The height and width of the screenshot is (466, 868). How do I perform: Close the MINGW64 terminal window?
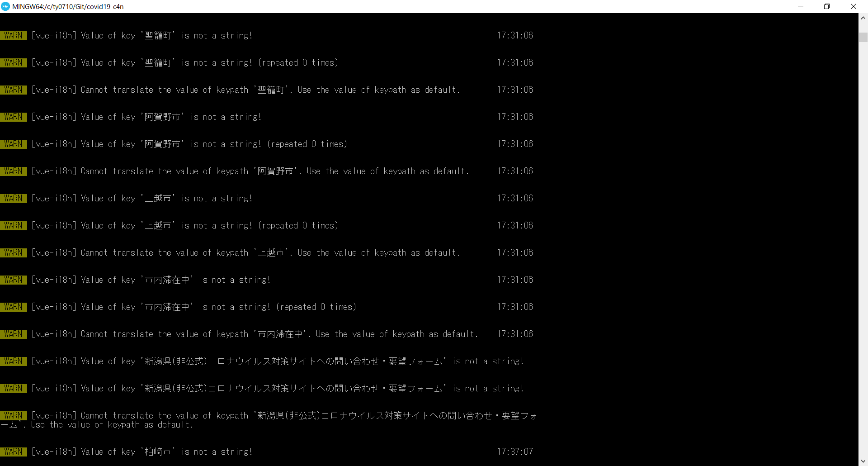click(854, 6)
